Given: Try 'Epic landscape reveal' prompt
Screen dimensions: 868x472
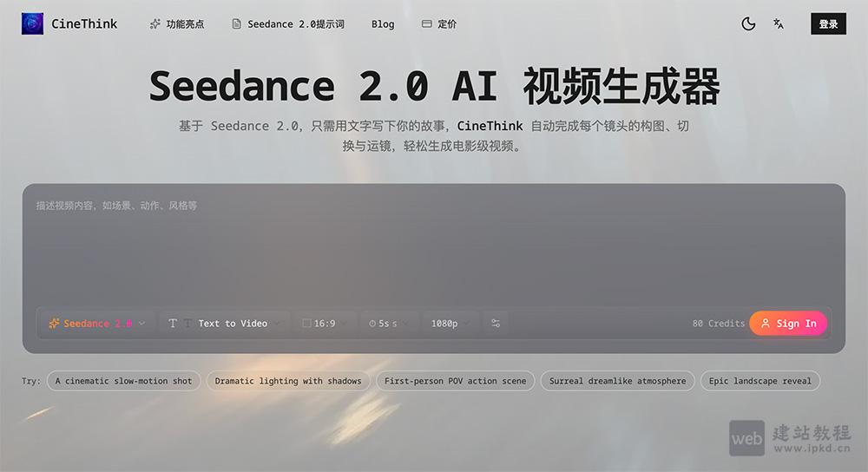Looking at the screenshot, I should click(760, 381).
